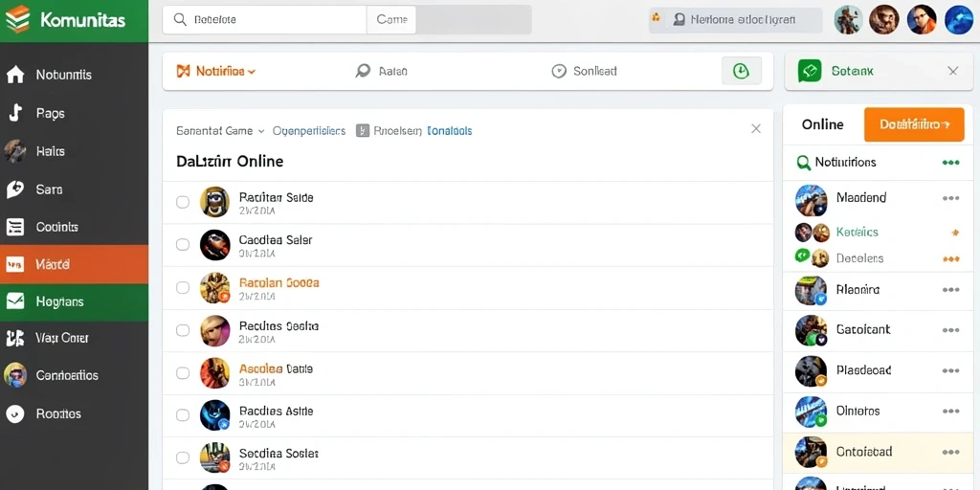Close the Dalztirr Online list panel

pos(756,129)
